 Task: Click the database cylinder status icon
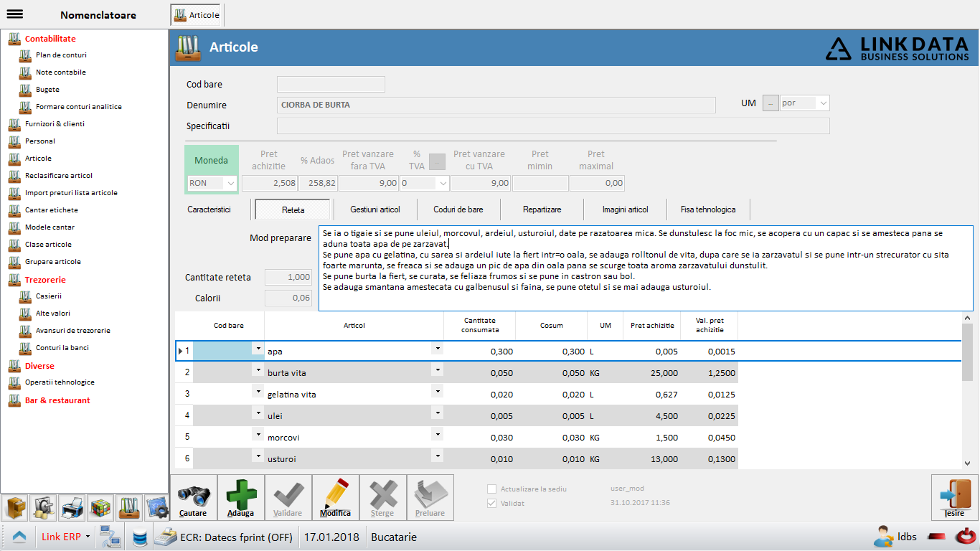(140, 537)
